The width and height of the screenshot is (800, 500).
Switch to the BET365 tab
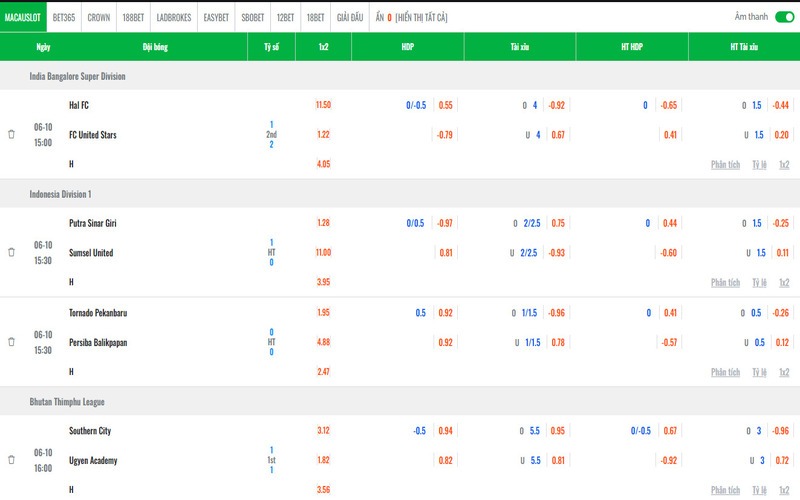click(63, 17)
